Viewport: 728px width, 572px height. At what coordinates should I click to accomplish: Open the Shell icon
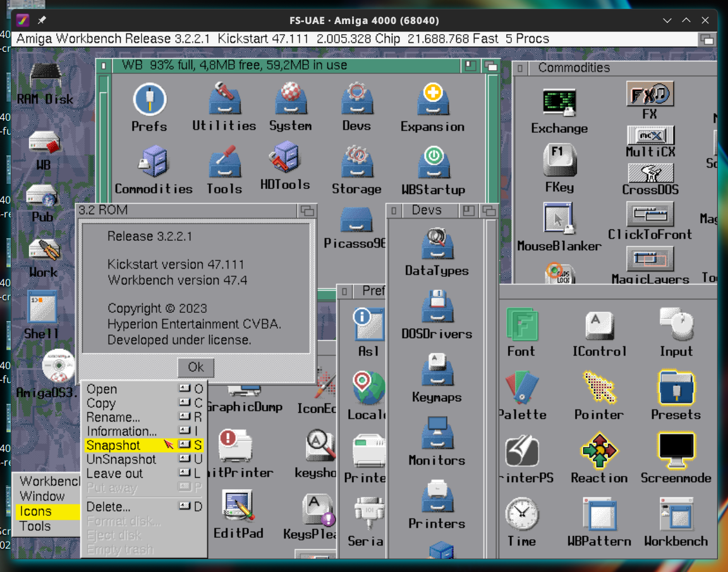point(42,308)
